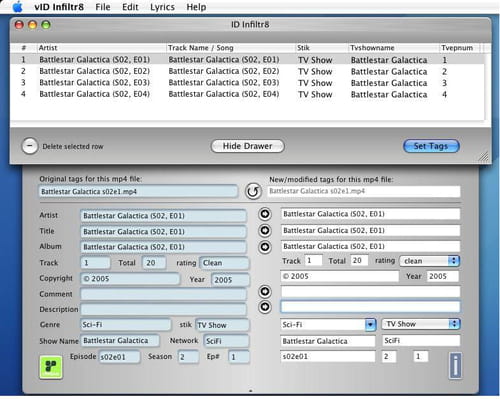Click the new Copyright © 2005 field
The height and width of the screenshot is (399, 500).
pyautogui.click(x=340, y=276)
